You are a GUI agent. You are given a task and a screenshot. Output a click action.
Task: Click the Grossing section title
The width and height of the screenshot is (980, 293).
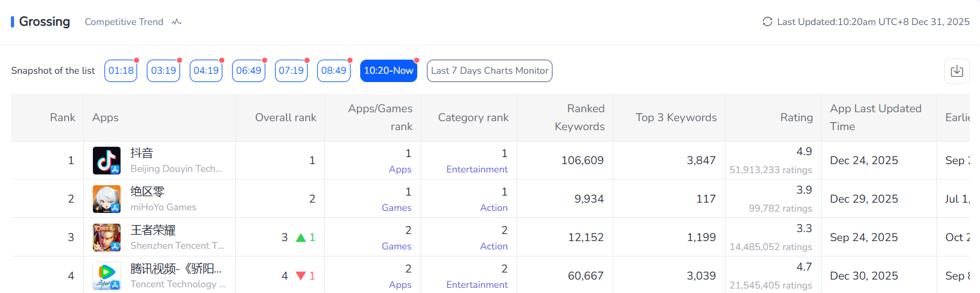coord(44,21)
